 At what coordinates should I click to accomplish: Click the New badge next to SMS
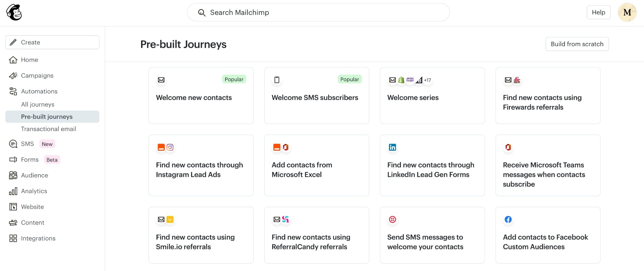coord(47,144)
